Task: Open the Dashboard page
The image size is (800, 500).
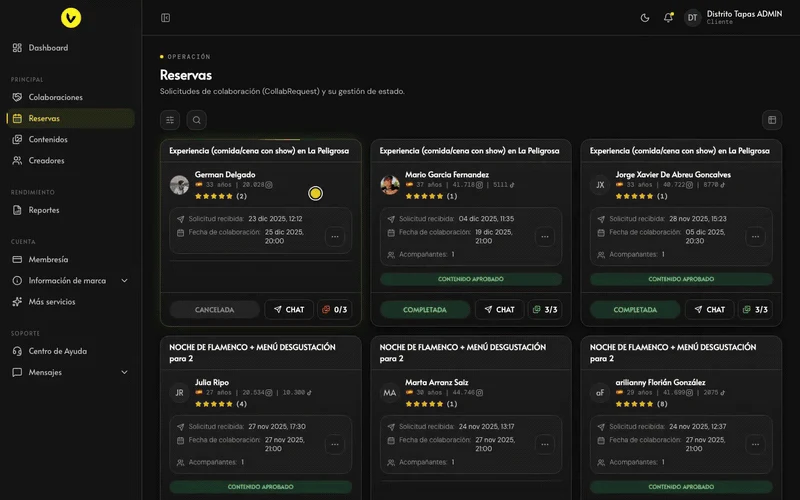Action: tap(71, 47)
